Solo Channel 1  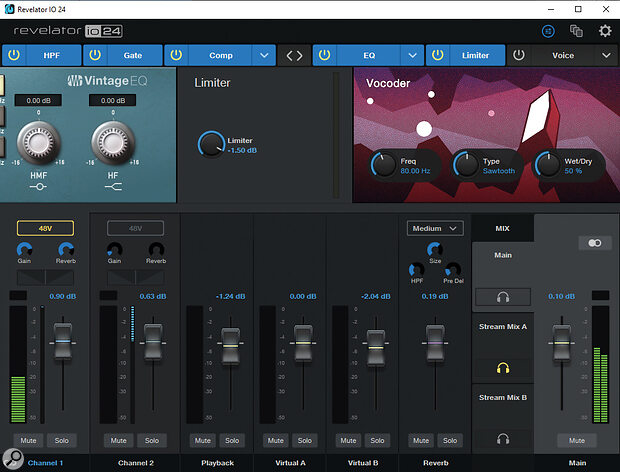[x=62, y=440]
